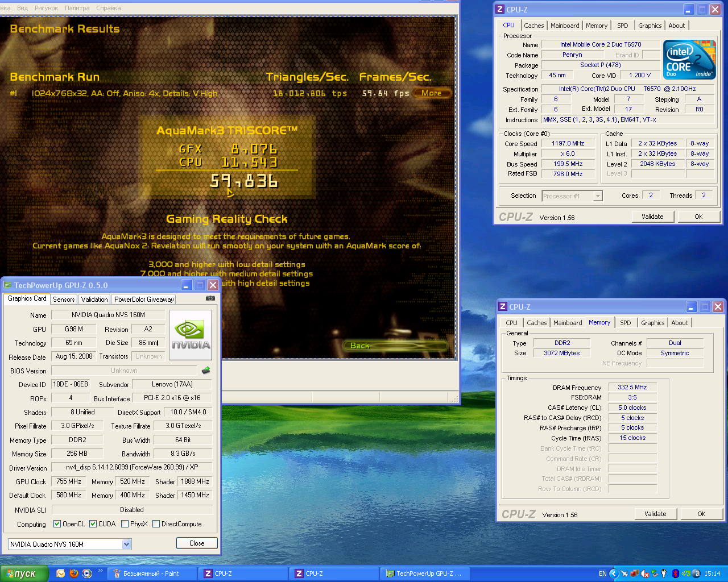Click the 'Intel Mobile Core 2 Duo T6570' name
Image resolution: width=728 pixels, height=582 pixels.
[601, 44]
